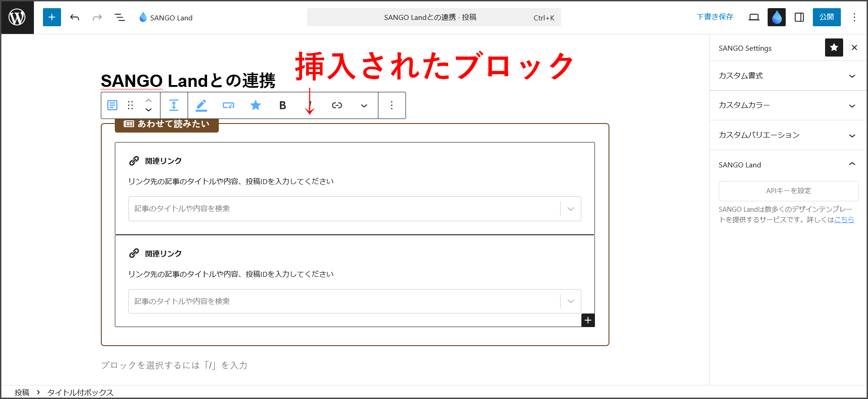The height and width of the screenshot is (399, 868).
Task: Click the post title SANGO Landとの連携
Action: pos(188,81)
